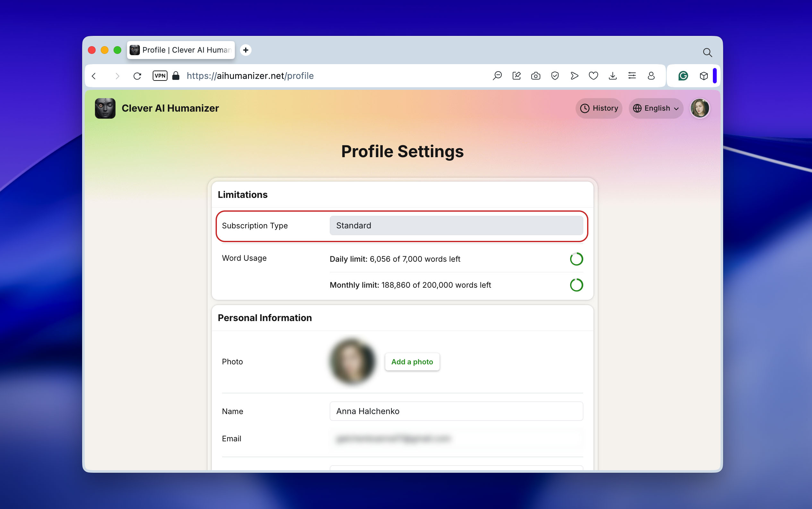Open the browser downloads icon
The image size is (812, 509).
pos(613,76)
